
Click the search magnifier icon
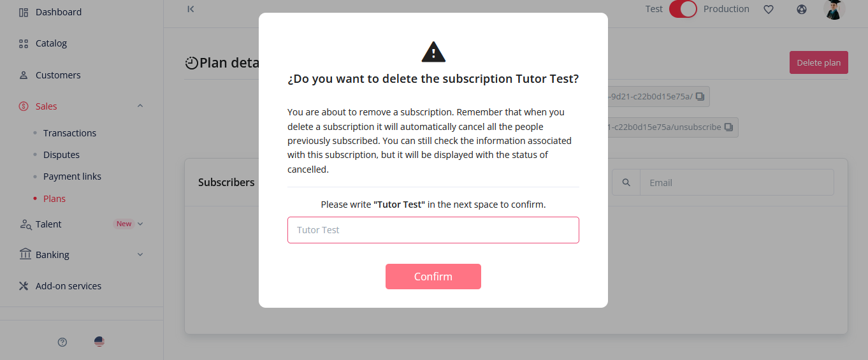pyautogui.click(x=626, y=183)
